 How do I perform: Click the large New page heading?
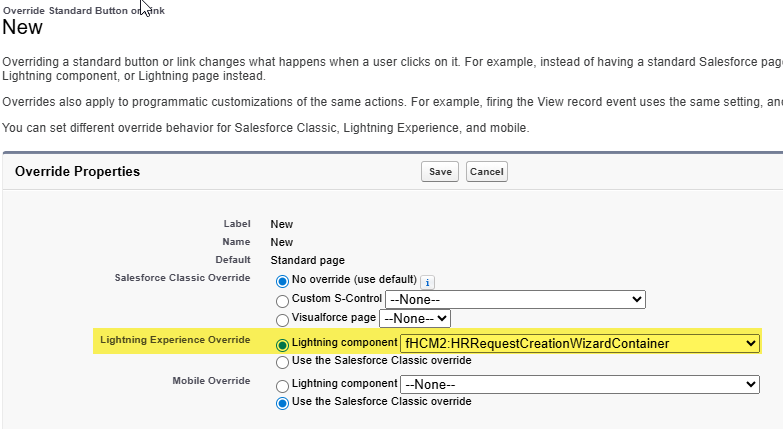click(x=23, y=28)
